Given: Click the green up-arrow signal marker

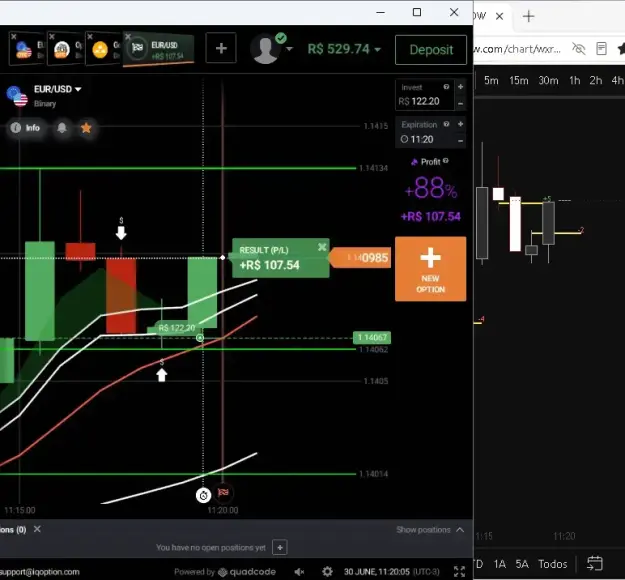Looking at the screenshot, I should (161, 375).
